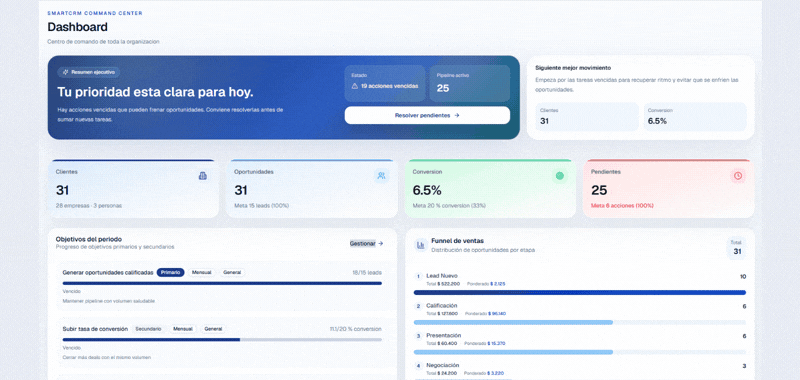
Task: Open the Clientes 31 stat card
Action: pos(133,189)
